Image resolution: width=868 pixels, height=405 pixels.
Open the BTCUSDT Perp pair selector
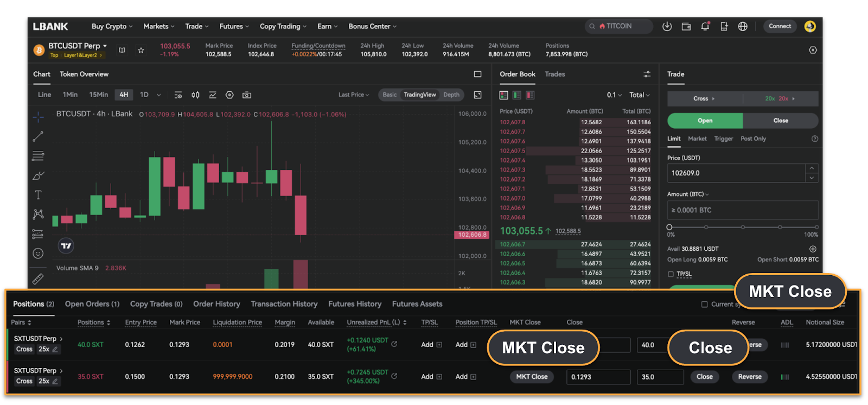pos(78,46)
